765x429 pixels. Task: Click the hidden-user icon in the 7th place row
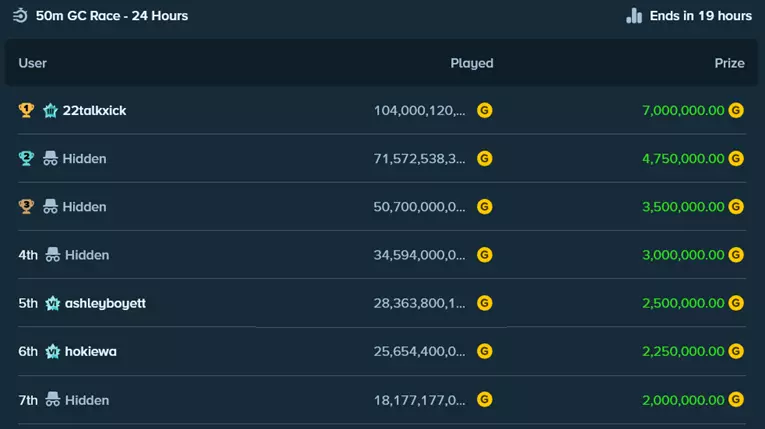(53, 400)
